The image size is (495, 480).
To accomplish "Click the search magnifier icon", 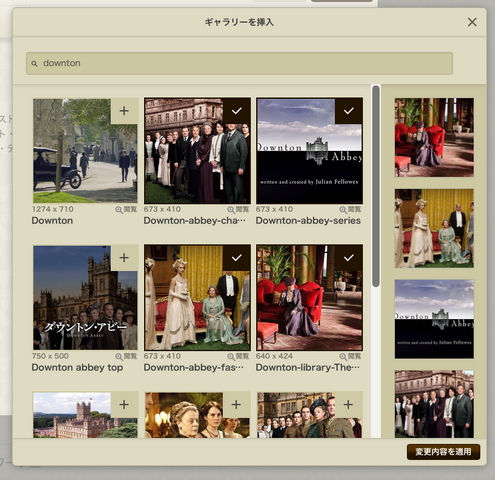I will [x=34, y=63].
